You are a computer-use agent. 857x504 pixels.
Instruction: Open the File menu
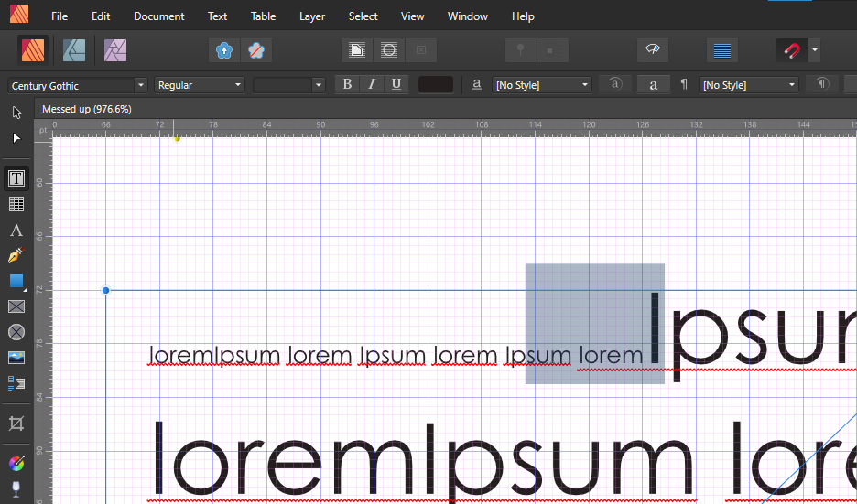click(60, 16)
